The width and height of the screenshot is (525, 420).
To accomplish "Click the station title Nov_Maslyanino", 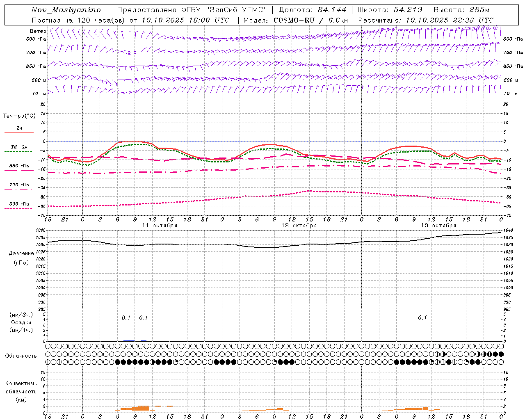I will click(66, 10).
